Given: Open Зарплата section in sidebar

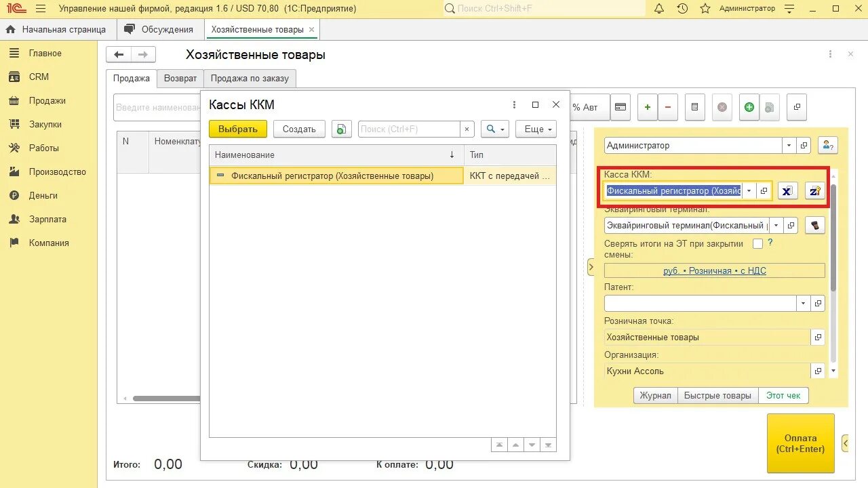Looking at the screenshot, I should (47, 219).
